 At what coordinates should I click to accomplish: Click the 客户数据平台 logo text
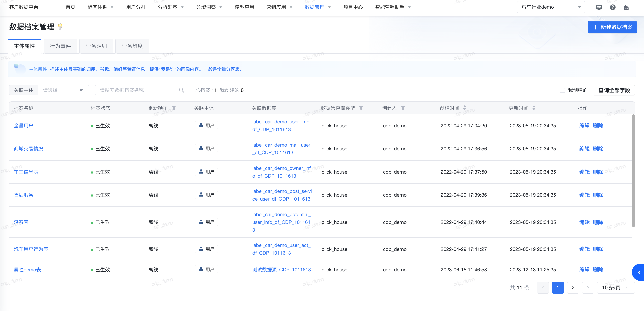click(24, 7)
